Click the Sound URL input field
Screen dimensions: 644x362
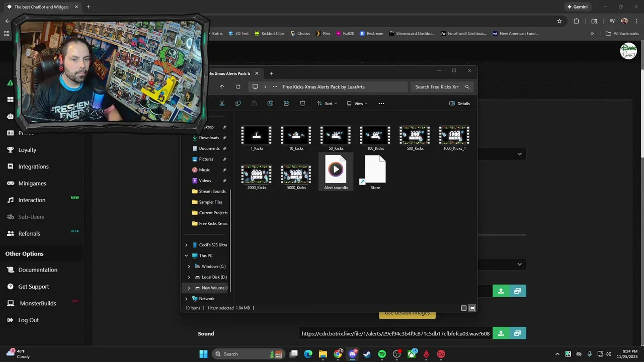coord(395,333)
